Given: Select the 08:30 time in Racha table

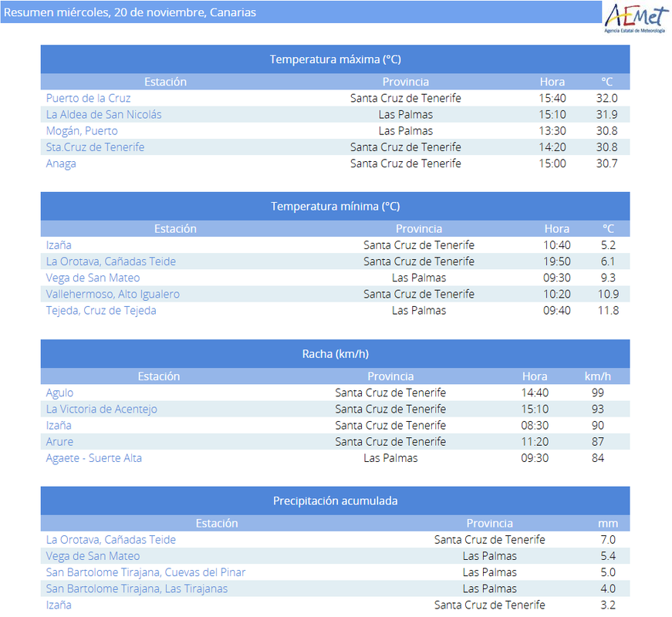Looking at the screenshot, I should 535,425.
